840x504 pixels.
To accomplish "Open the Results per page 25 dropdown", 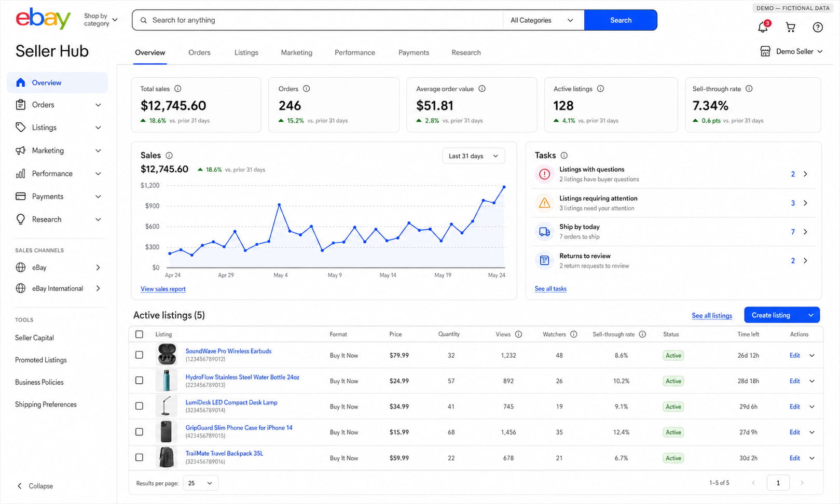I will (200, 483).
